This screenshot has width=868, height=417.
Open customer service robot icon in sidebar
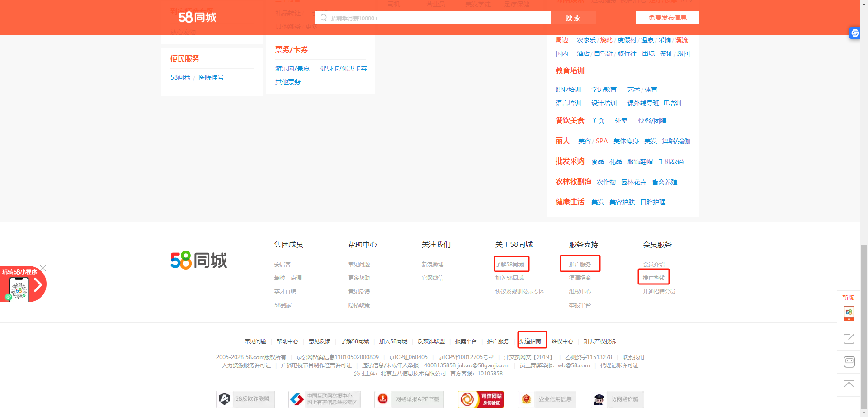point(849,362)
